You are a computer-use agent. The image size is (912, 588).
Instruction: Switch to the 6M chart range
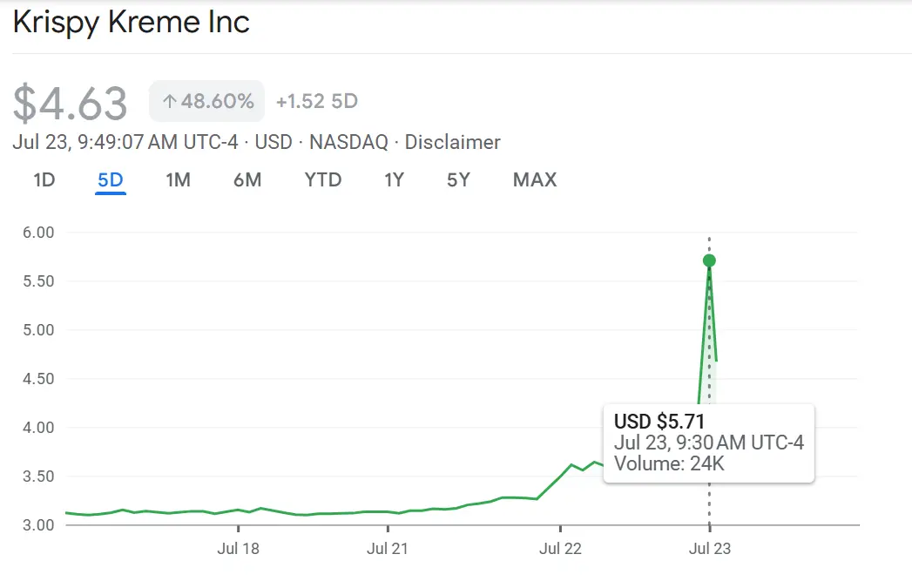pyautogui.click(x=247, y=180)
